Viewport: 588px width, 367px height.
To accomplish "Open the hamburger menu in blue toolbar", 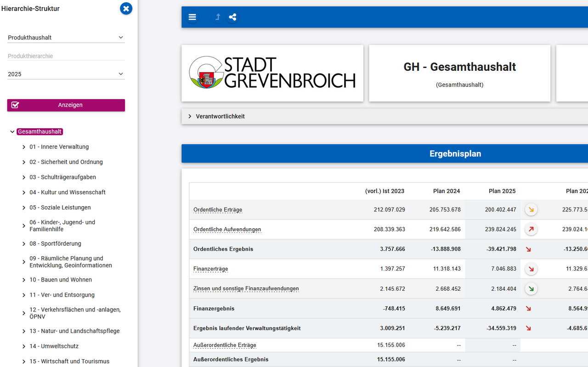I will point(192,17).
